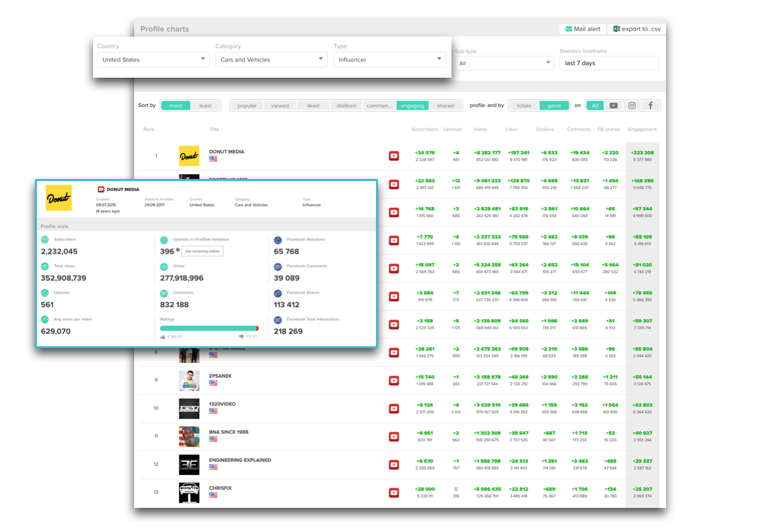
Task: Open the ZPSANEK channel title
Action: [x=221, y=376]
